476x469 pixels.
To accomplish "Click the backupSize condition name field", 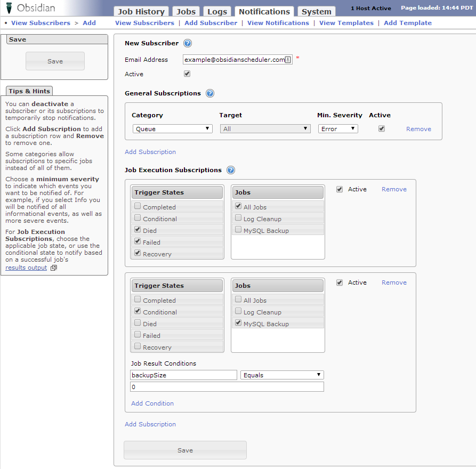I will tap(184, 375).
